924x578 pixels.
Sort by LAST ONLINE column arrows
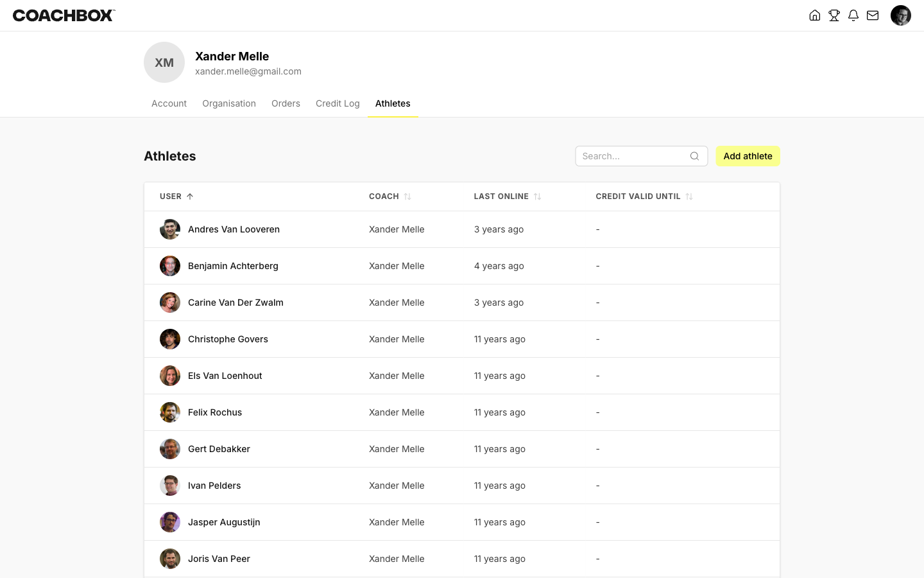coord(538,197)
